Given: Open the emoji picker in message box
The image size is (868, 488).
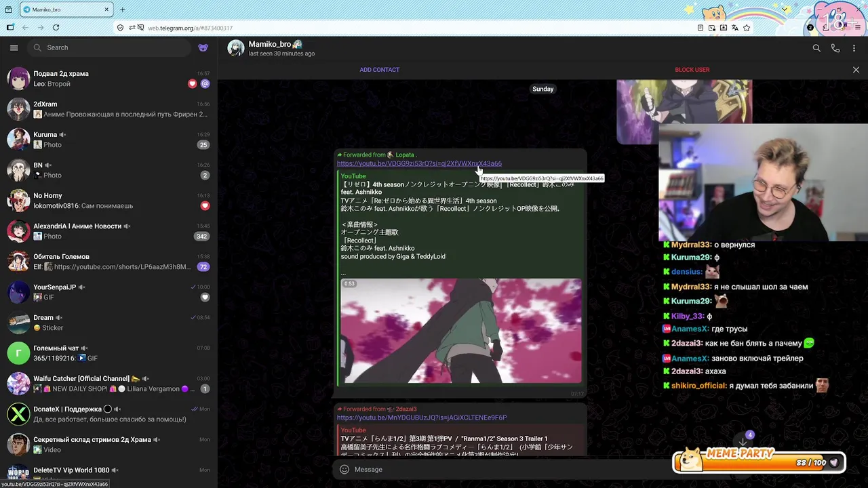Looking at the screenshot, I should (x=344, y=469).
